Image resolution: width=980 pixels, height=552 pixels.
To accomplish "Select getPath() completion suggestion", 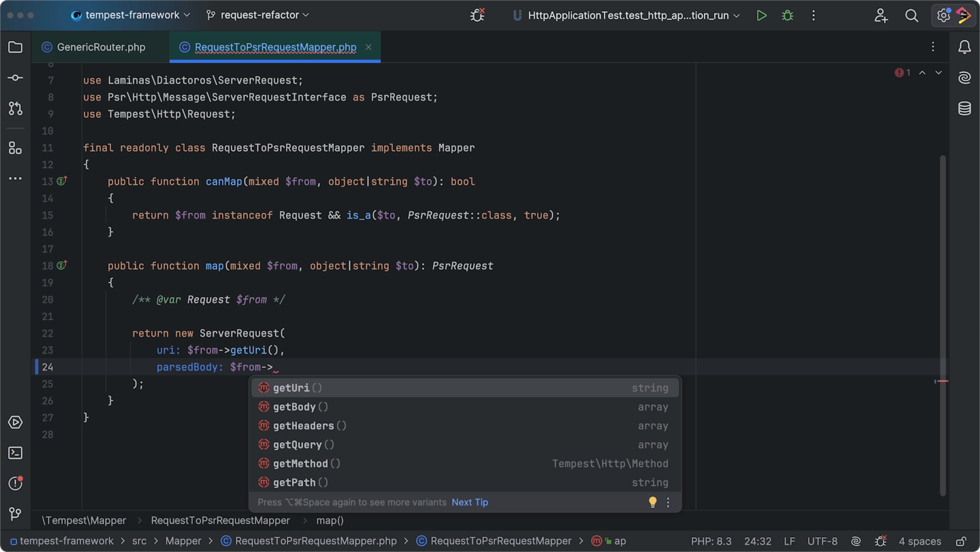I will point(465,482).
